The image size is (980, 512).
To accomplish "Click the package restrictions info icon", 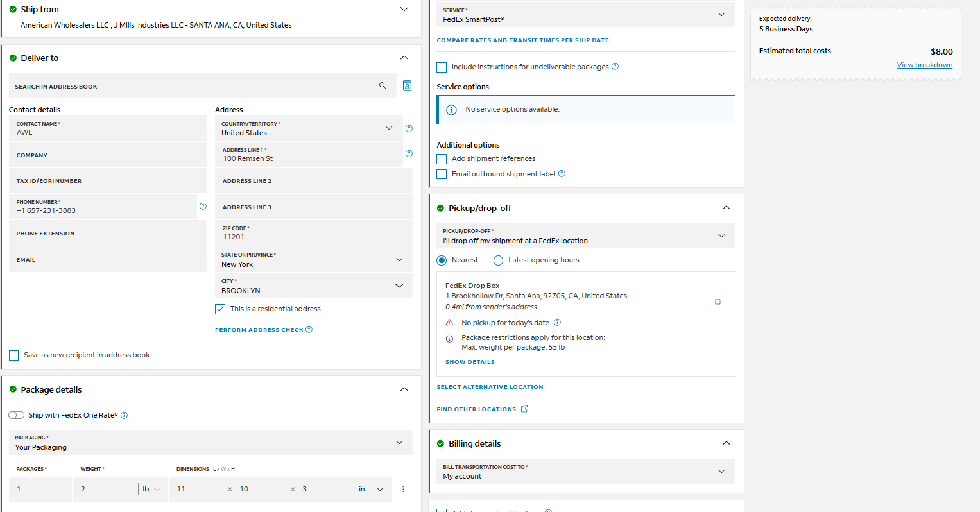I will 449,339.
